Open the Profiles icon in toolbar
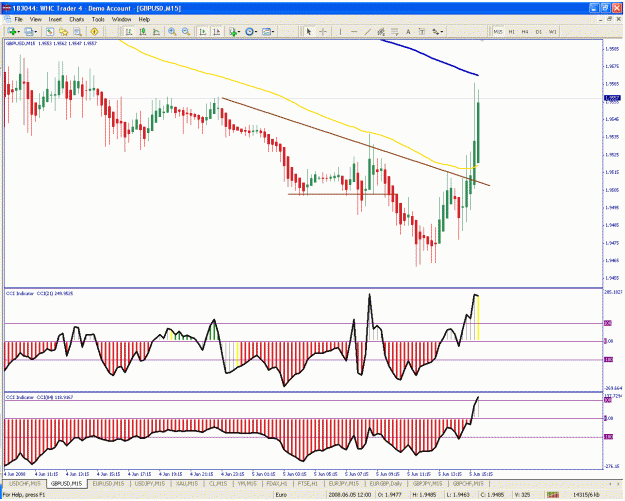 (x=29, y=31)
